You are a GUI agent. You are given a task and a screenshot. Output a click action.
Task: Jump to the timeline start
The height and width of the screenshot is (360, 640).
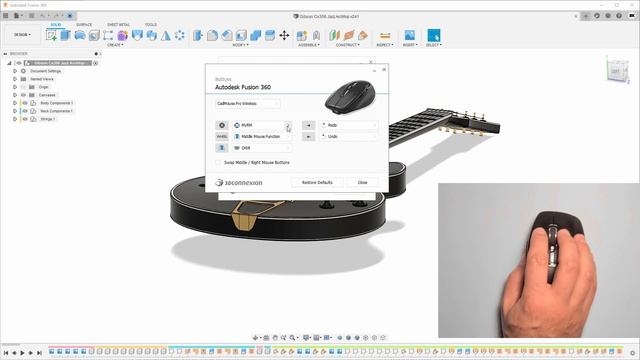[x=6, y=353]
